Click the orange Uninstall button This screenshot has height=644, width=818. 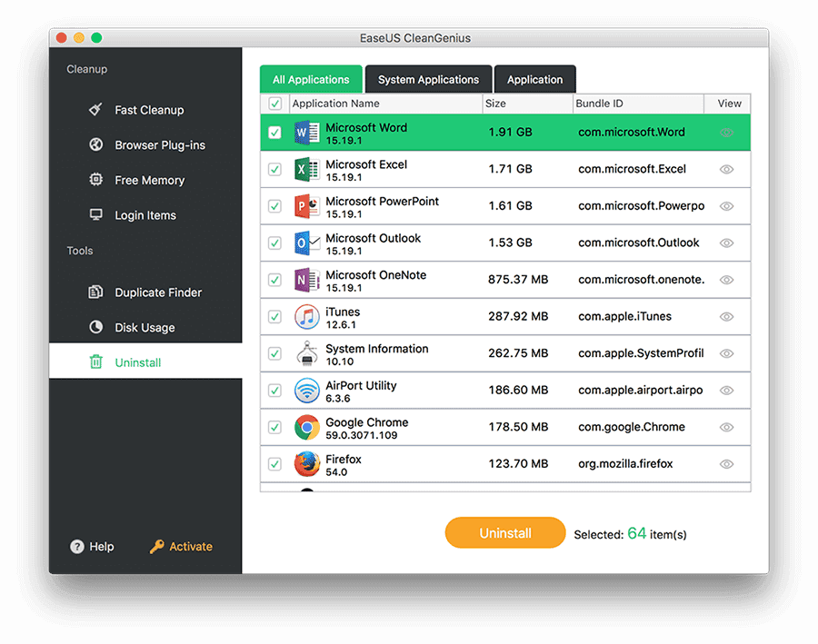coord(505,532)
